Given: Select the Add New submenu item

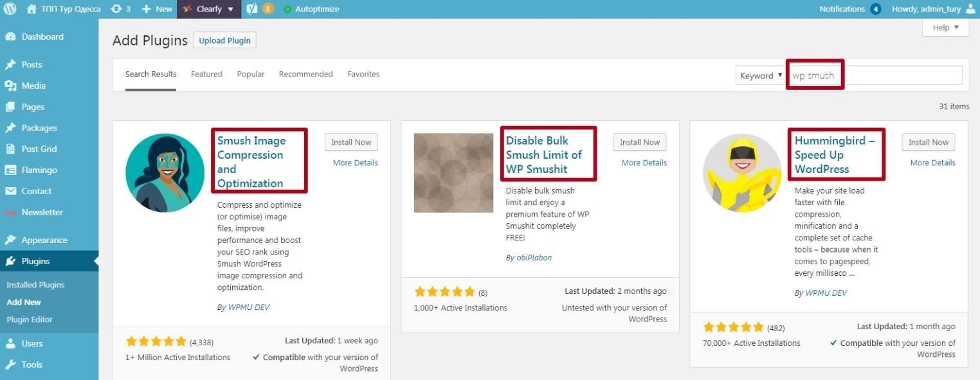Looking at the screenshot, I should [x=24, y=302].
